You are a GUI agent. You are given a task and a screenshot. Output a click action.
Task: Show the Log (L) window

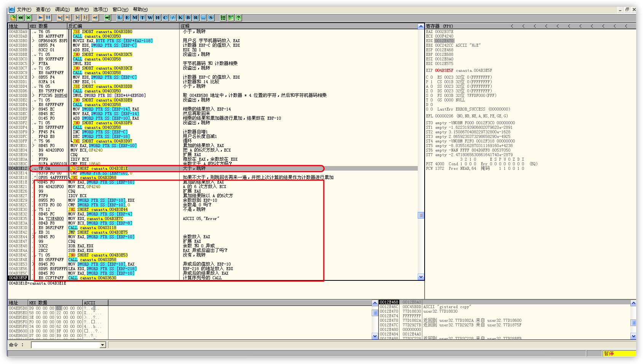(119, 17)
